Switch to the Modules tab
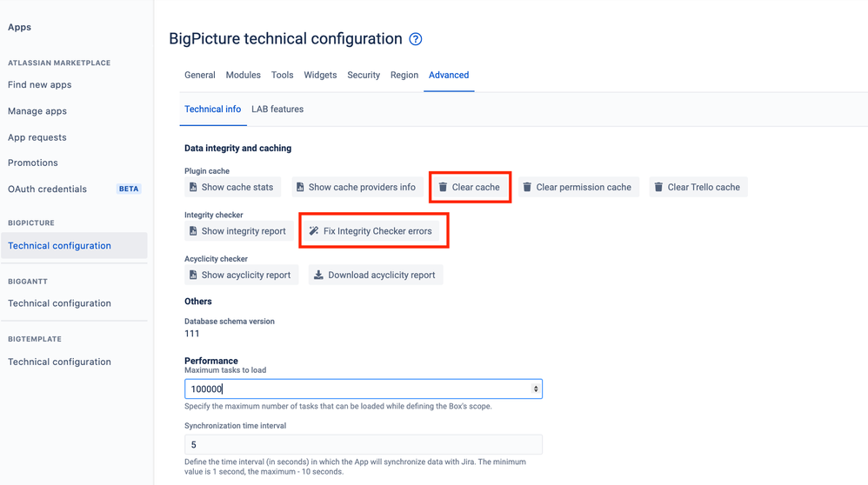This screenshot has width=868, height=485. pyautogui.click(x=243, y=75)
